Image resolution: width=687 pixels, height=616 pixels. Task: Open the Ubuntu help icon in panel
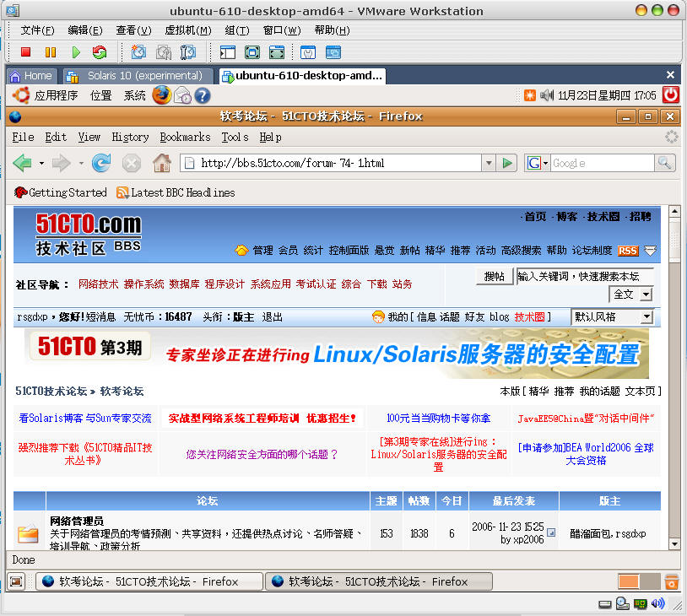[x=202, y=95]
